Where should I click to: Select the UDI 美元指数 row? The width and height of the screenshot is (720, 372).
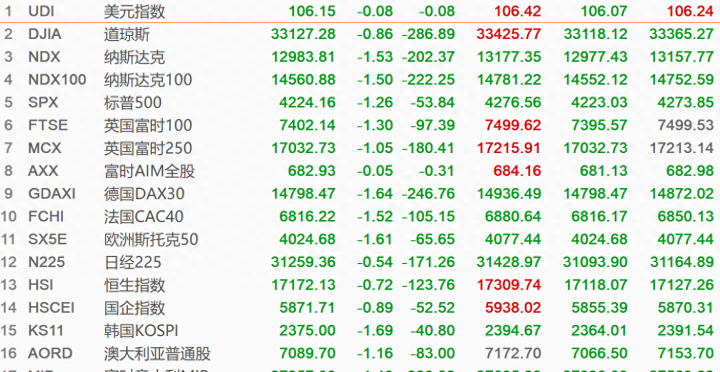point(360,11)
